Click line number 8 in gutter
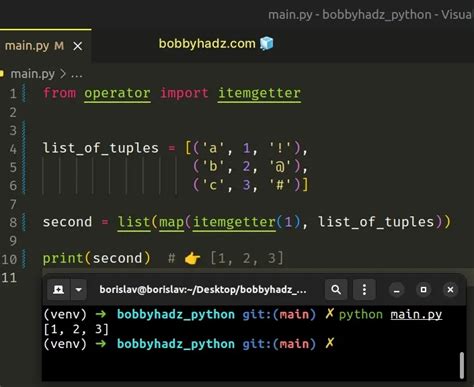The image size is (474, 387). click(13, 222)
